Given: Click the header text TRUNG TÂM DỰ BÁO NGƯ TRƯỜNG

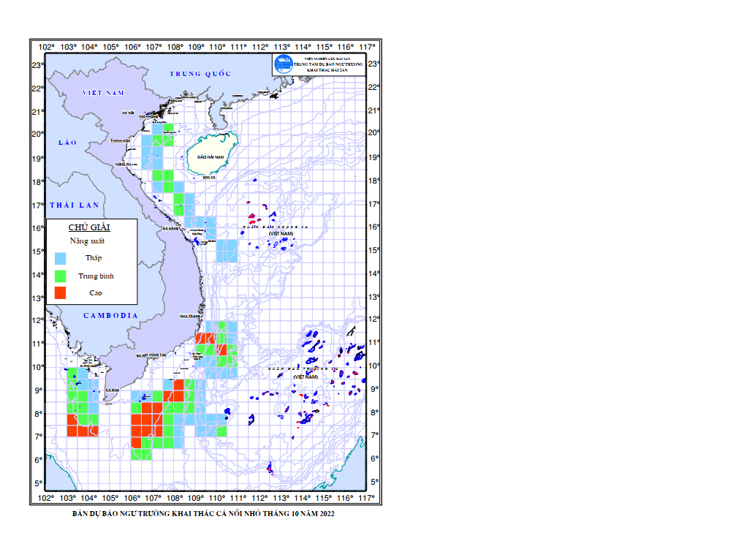Looking at the screenshot, I should [328, 64].
